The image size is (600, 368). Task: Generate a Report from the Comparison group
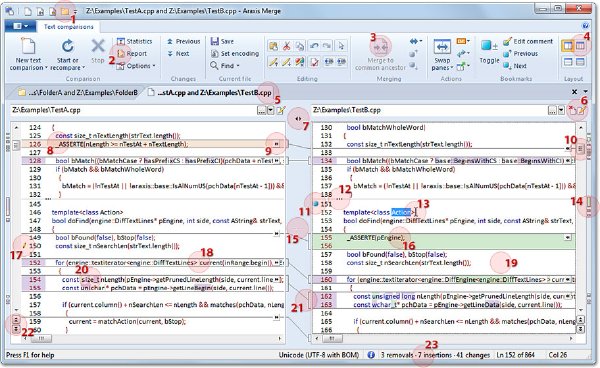tap(132, 54)
